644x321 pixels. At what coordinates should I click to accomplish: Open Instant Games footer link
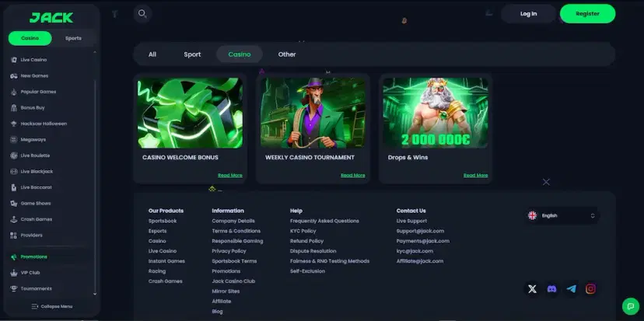(166, 261)
